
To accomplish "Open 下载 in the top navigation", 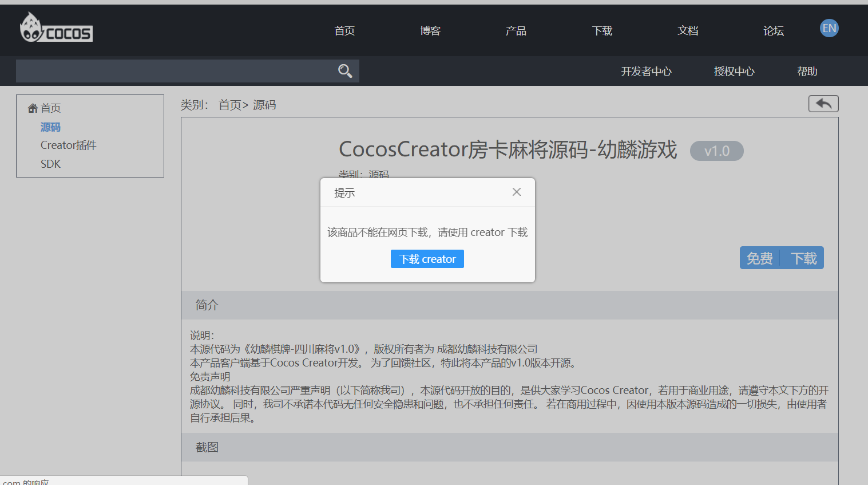I will coord(602,30).
